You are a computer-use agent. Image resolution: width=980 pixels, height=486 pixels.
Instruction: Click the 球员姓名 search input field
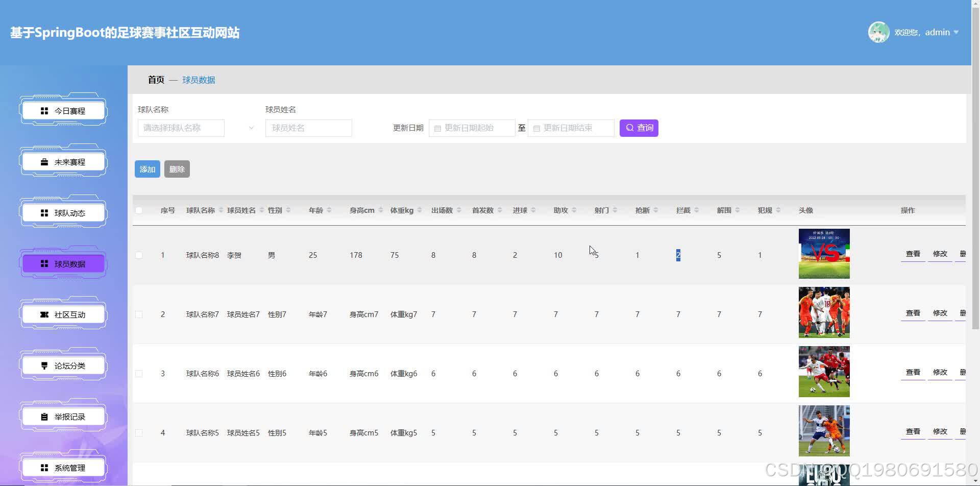point(308,128)
